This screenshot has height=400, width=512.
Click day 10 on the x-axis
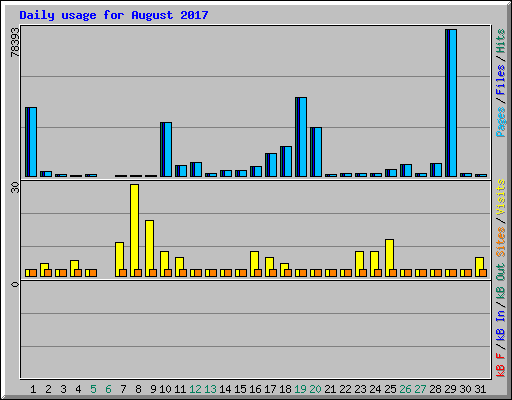(165, 389)
